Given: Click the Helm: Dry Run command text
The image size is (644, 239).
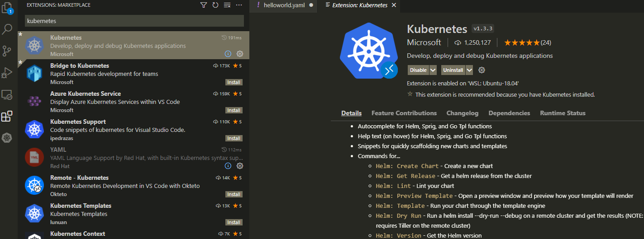Looking at the screenshot, I should coord(398,216).
